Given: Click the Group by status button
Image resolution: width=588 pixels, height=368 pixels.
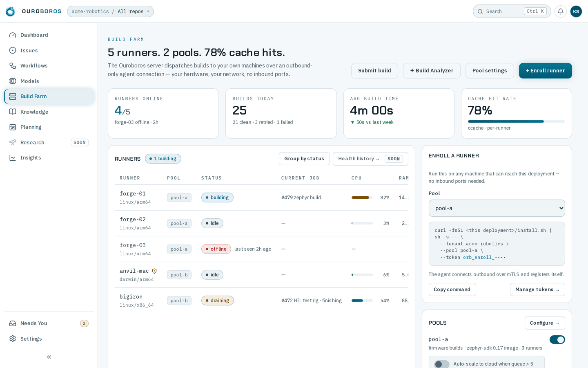Looking at the screenshot, I should [x=304, y=159].
